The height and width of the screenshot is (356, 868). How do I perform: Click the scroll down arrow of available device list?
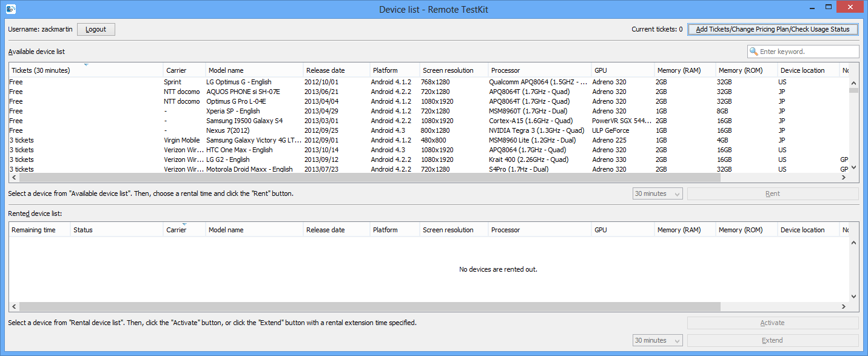coord(853,167)
